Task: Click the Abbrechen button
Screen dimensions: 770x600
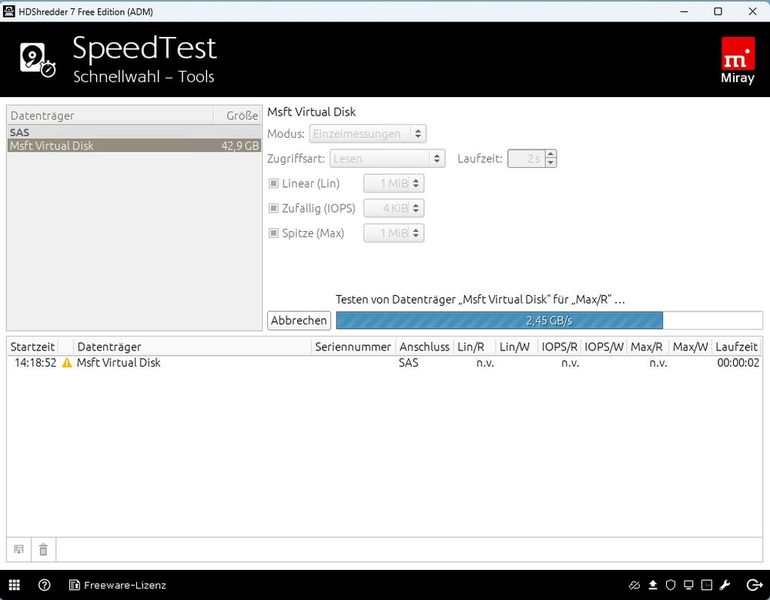Action: click(x=299, y=321)
